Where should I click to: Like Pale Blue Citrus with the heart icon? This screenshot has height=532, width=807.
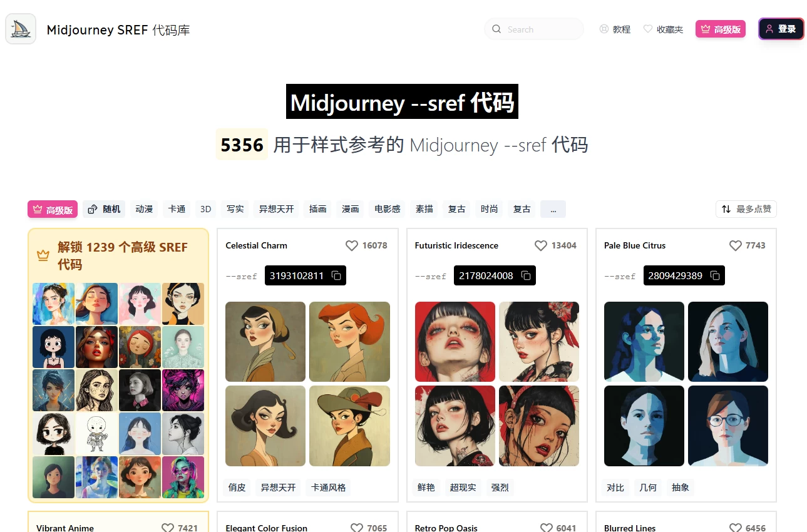[x=736, y=245]
